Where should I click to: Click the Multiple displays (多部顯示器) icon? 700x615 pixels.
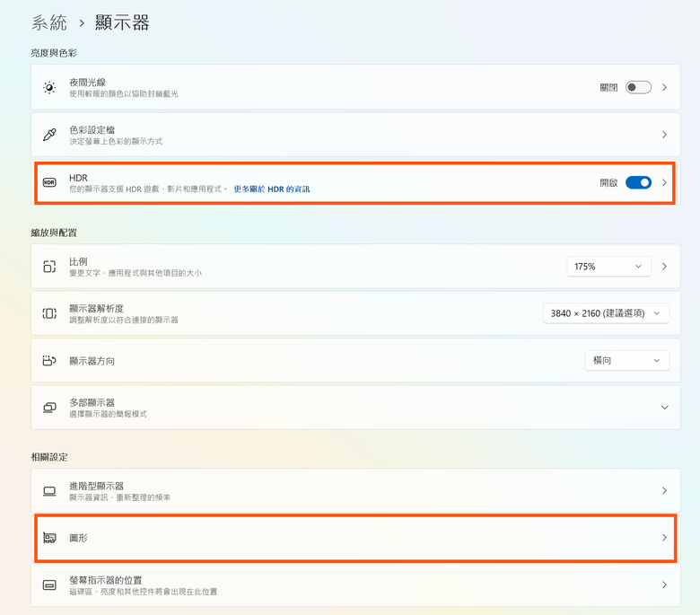point(49,408)
